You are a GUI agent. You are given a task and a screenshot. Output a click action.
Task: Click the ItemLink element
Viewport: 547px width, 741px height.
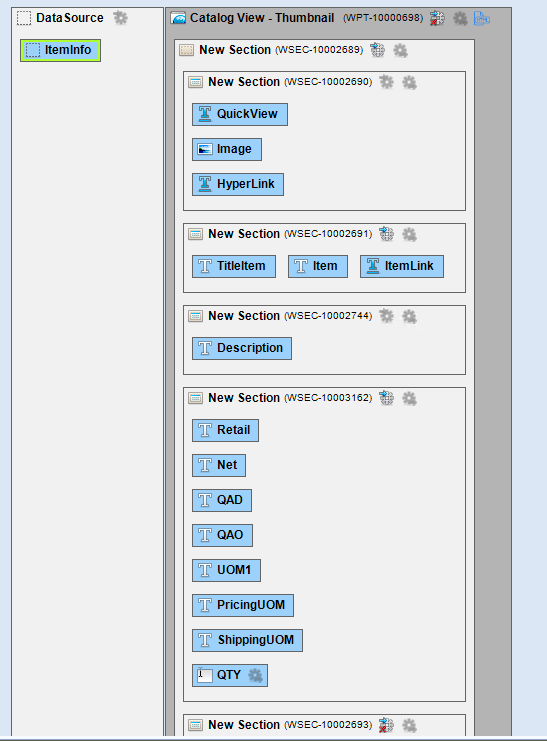point(402,267)
